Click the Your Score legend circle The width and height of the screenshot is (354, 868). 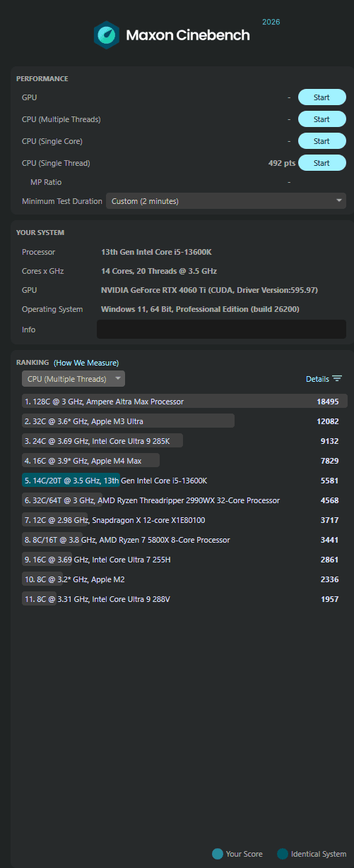click(x=218, y=854)
